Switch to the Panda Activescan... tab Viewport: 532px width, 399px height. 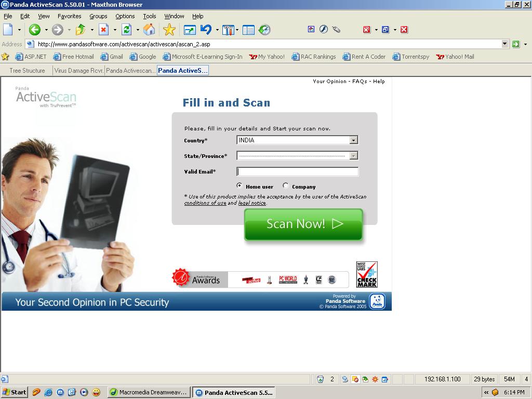[x=130, y=71]
